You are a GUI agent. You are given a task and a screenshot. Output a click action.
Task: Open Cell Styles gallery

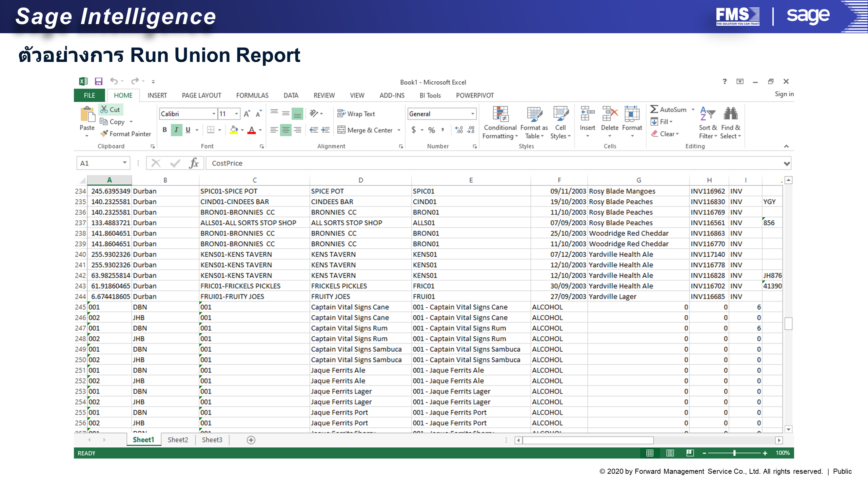coord(560,122)
